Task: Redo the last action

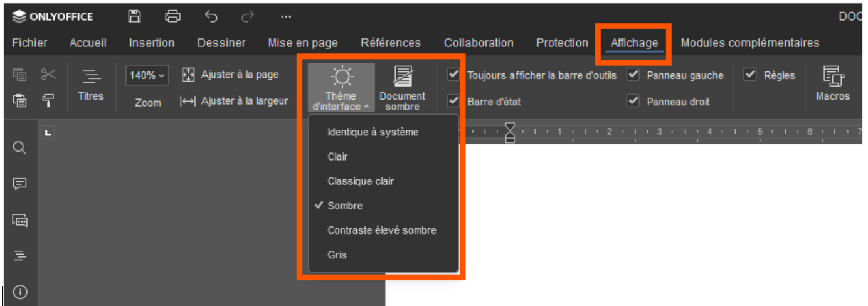Action: point(248,16)
